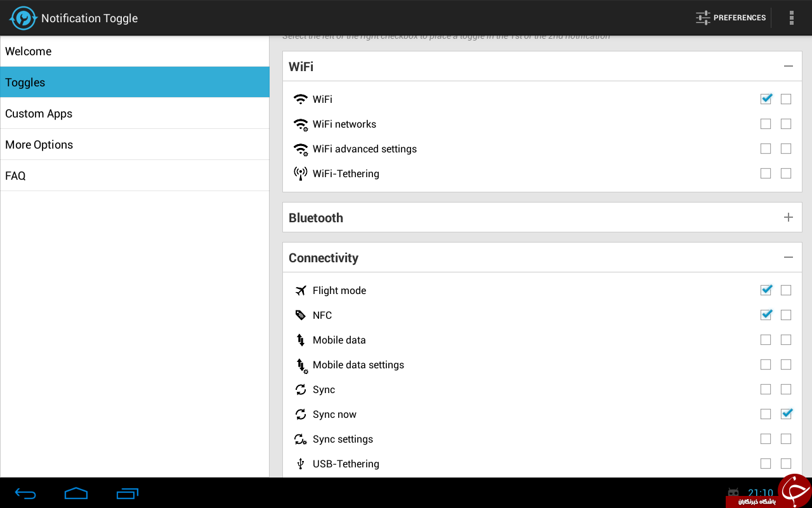This screenshot has height=508, width=812.
Task: Collapse the WiFi section with minus
Action: pyautogui.click(x=789, y=66)
